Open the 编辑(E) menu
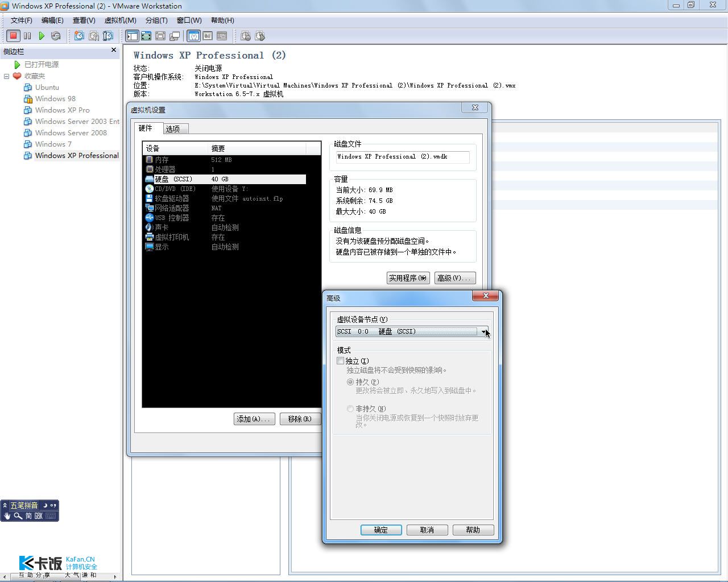 coord(52,20)
